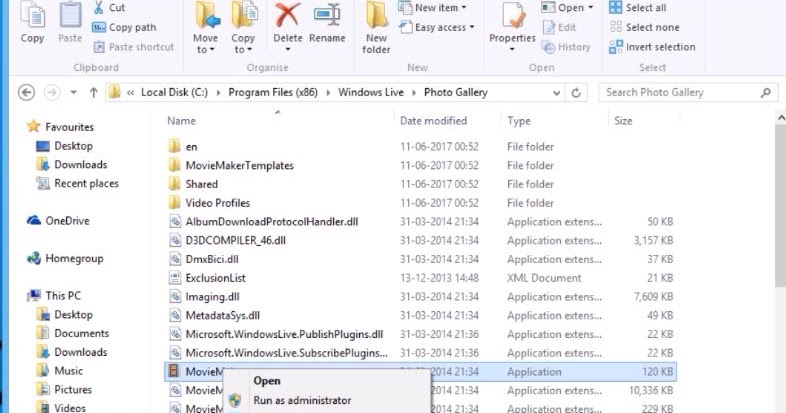Screen dimensions: 786x413
Task: Click the Search Photo Gallery field
Action: (x=688, y=92)
